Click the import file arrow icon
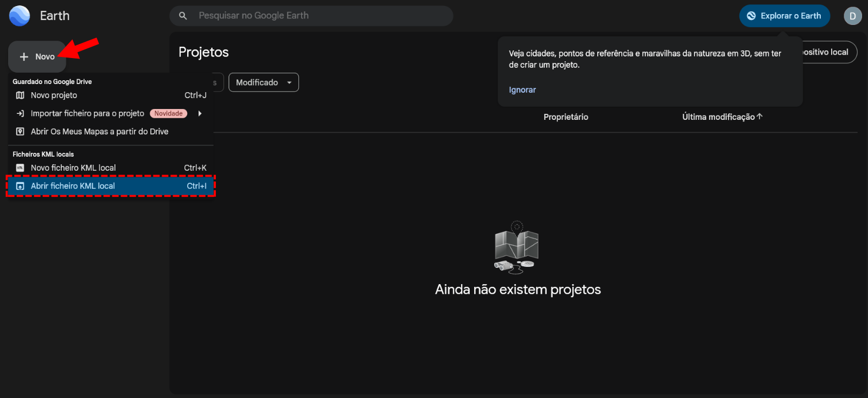Screen dimensions: 868x398 (20, 113)
